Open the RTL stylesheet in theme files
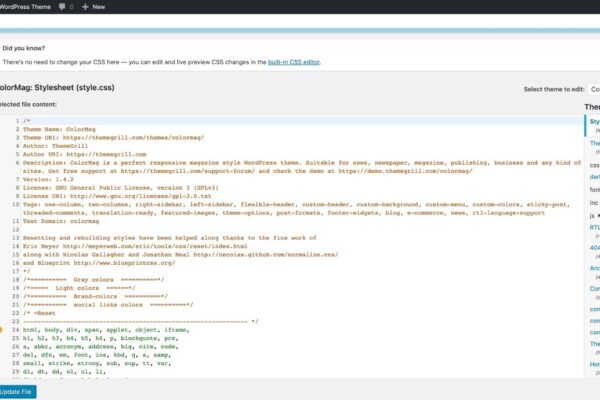Viewport: 600px width, 400px height. (x=595, y=227)
